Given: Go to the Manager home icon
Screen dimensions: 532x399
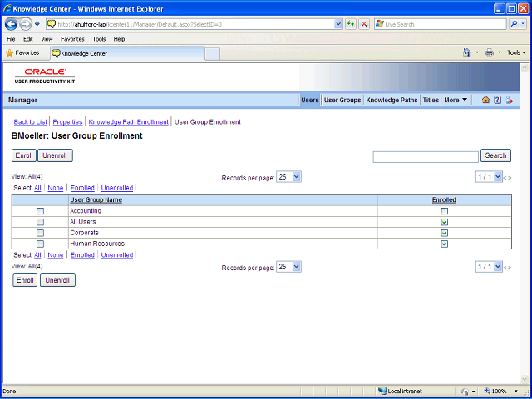Looking at the screenshot, I should [485, 100].
